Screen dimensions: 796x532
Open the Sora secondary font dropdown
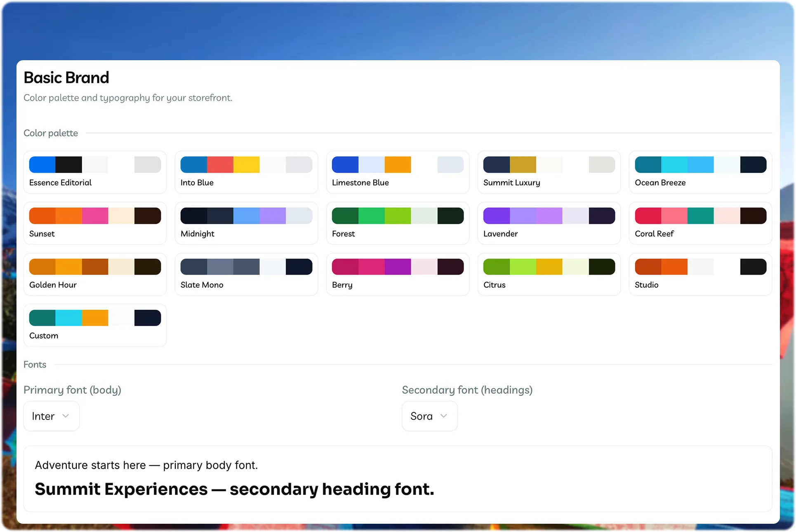(x=429, y=416)
